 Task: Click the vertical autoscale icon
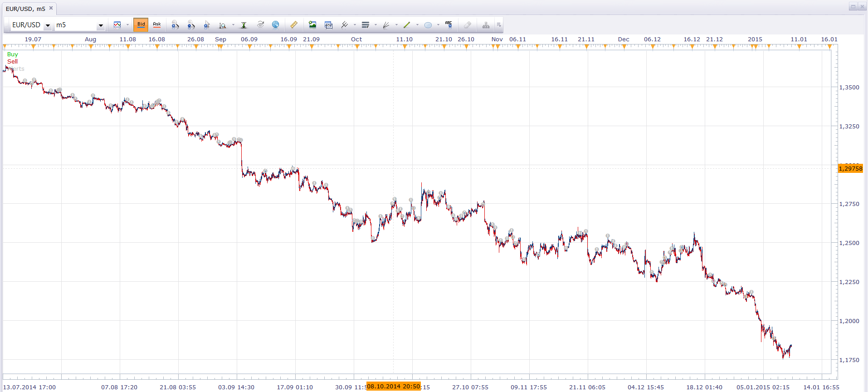pyautogui.click(x=244, y=25)
